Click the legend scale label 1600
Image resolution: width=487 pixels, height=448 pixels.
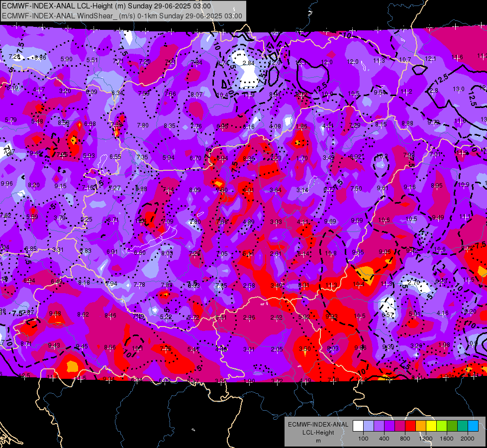447,439
